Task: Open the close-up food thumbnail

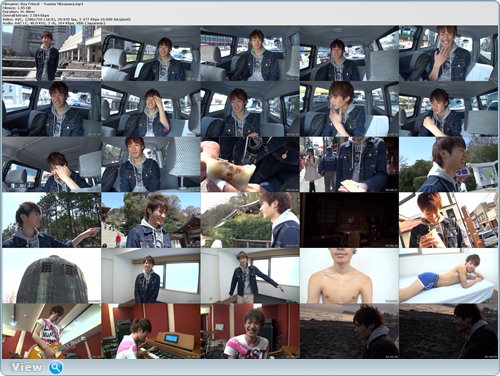Action: pos(250,164)
